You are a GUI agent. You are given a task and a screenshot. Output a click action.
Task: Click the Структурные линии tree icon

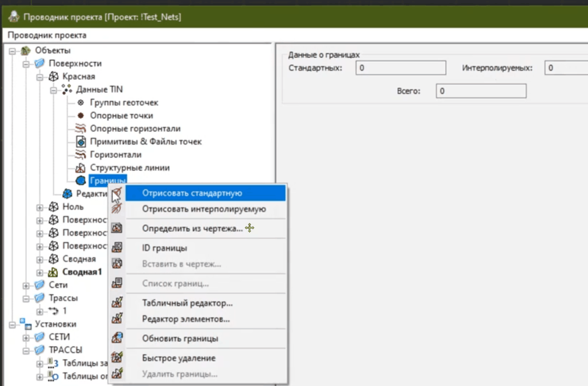tap(80, 168)
